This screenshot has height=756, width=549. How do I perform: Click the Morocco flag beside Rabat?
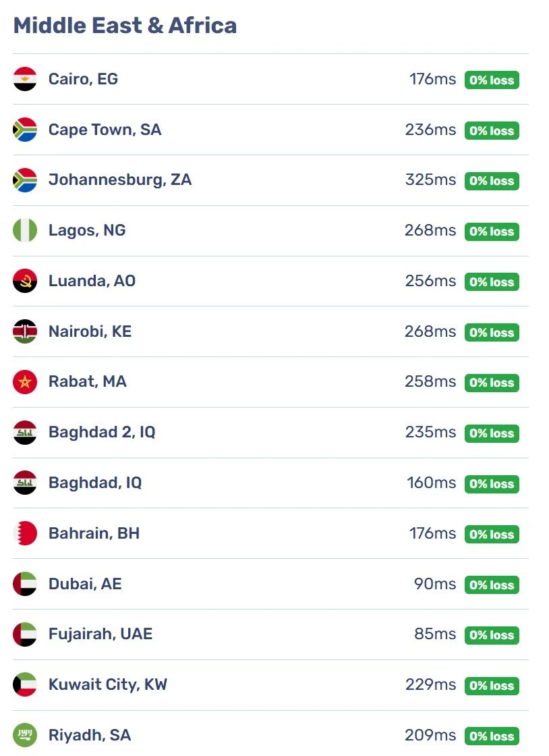24,382
